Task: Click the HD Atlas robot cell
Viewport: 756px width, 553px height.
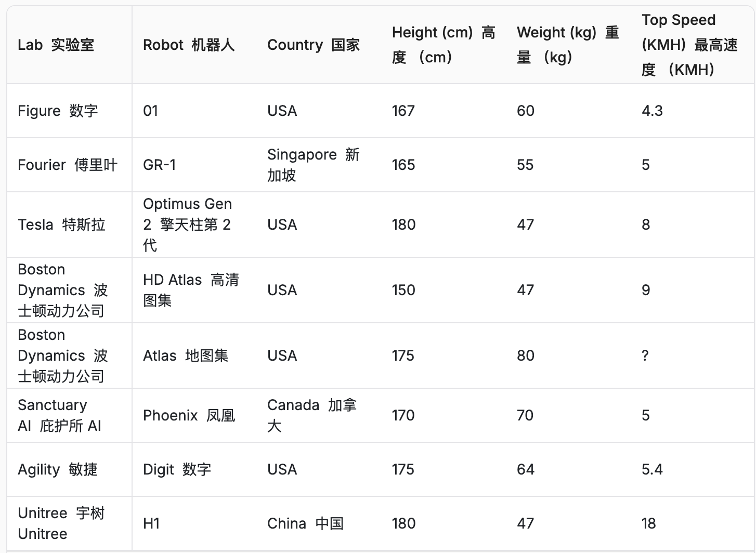Action: [191, 290]
